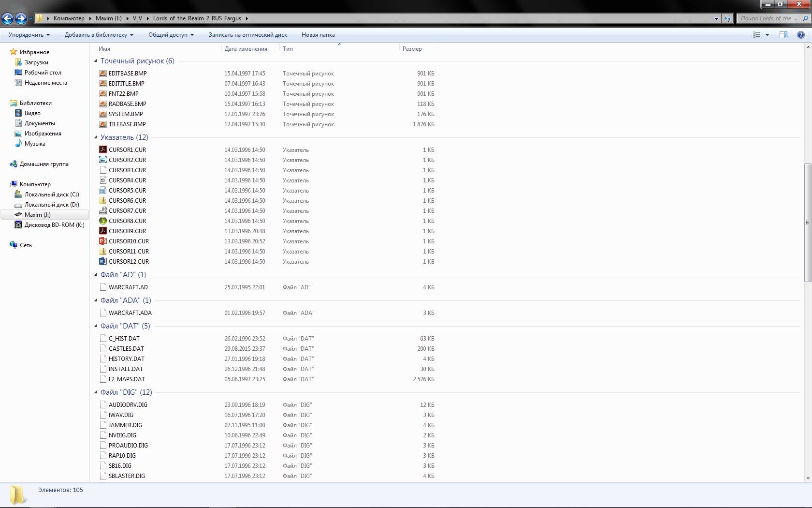Sort by the "Размер" column header
Screen dimensions: 812x508
(x=419, y=49)
